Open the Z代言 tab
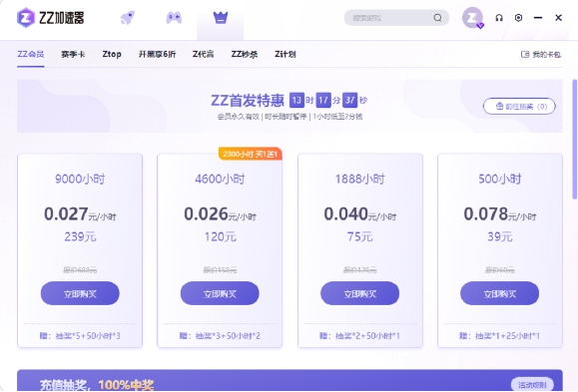This screenshot has height=392, width=578. point(203,54)
